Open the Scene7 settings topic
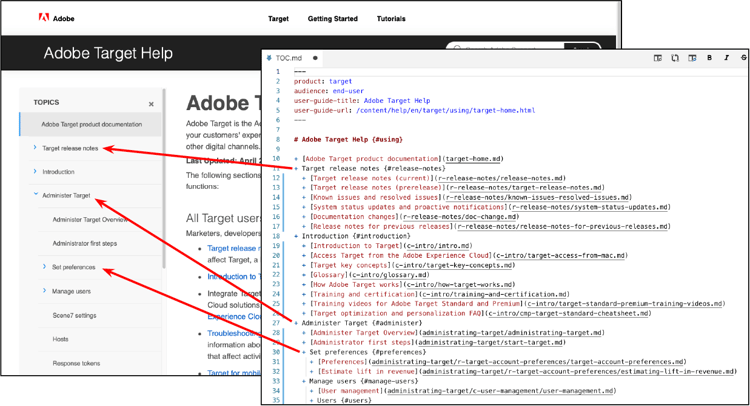This screenshot has width=750, height=406. coord(74,315)
